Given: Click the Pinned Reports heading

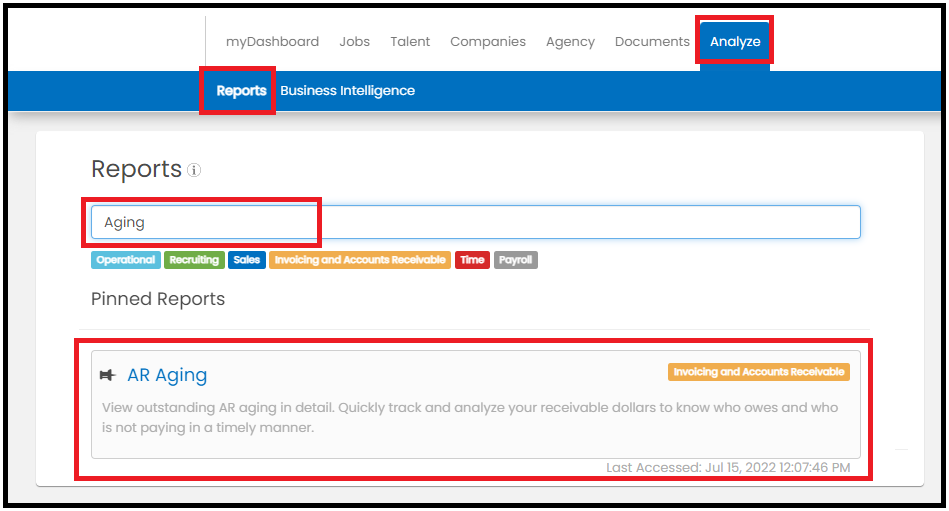Looking at the screenshot, I should click(158, 299).
